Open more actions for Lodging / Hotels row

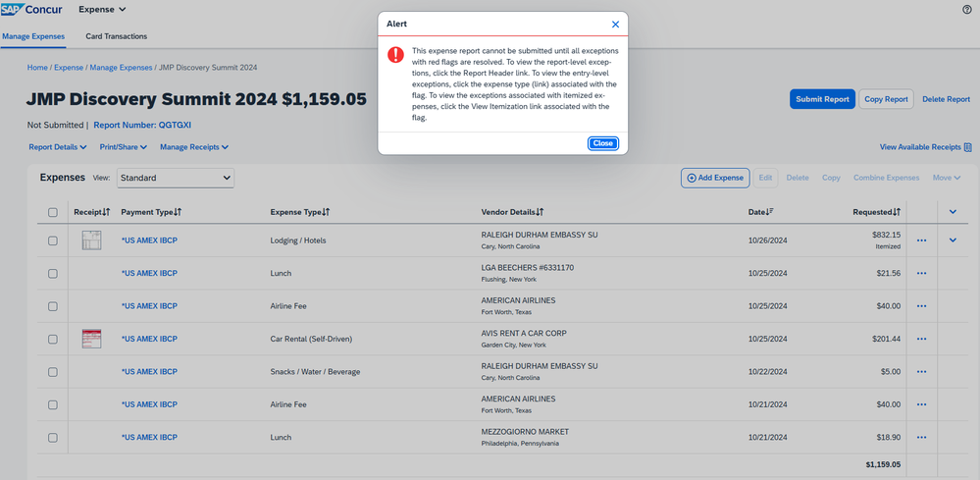921,240
